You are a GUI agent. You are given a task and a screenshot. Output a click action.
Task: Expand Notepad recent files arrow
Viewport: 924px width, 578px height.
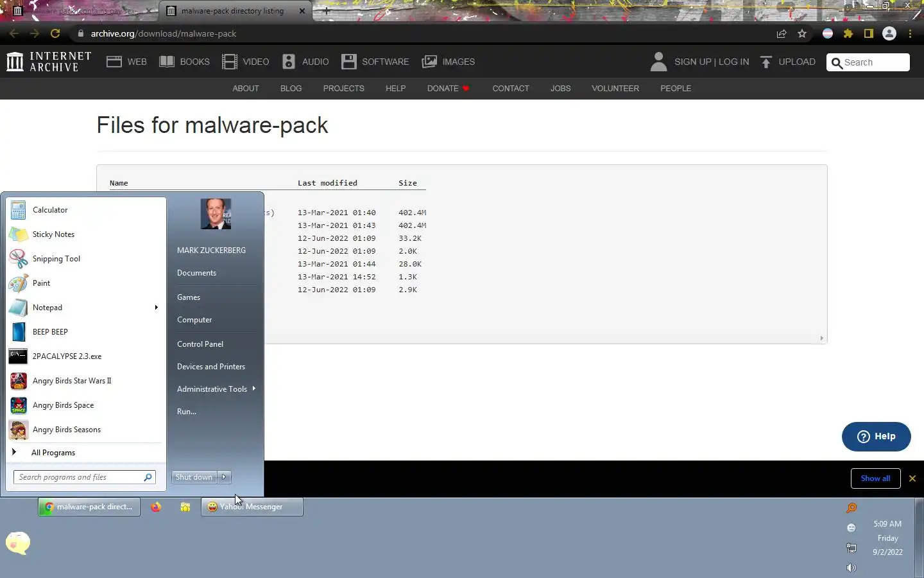[x=157, y=308]
